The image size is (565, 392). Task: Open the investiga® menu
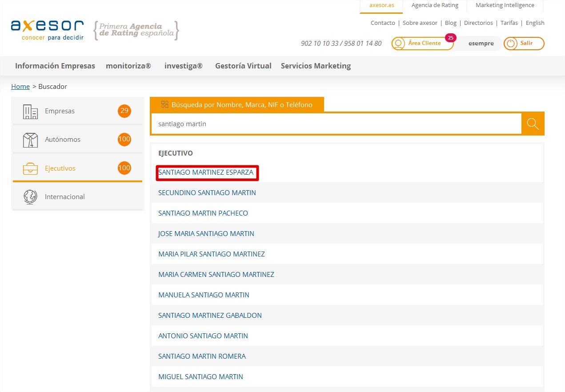pyautogui.click(x=184, y=66)
